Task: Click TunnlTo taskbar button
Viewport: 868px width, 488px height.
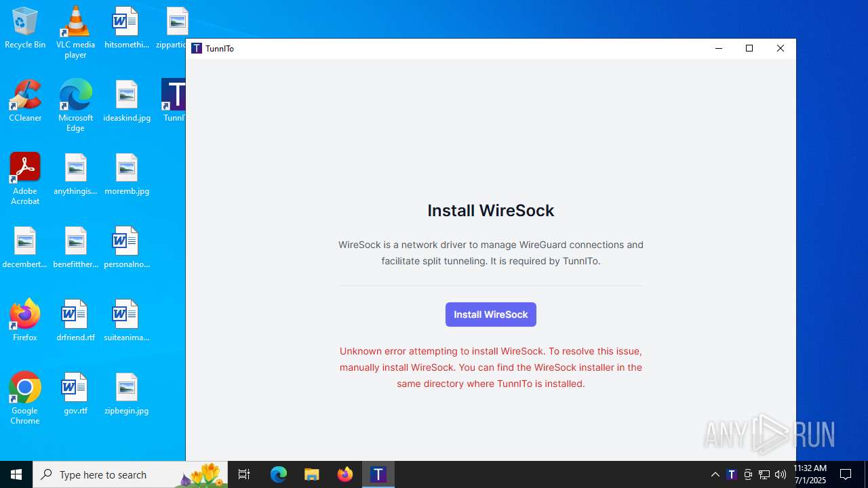Action: [x=378, y=474]
